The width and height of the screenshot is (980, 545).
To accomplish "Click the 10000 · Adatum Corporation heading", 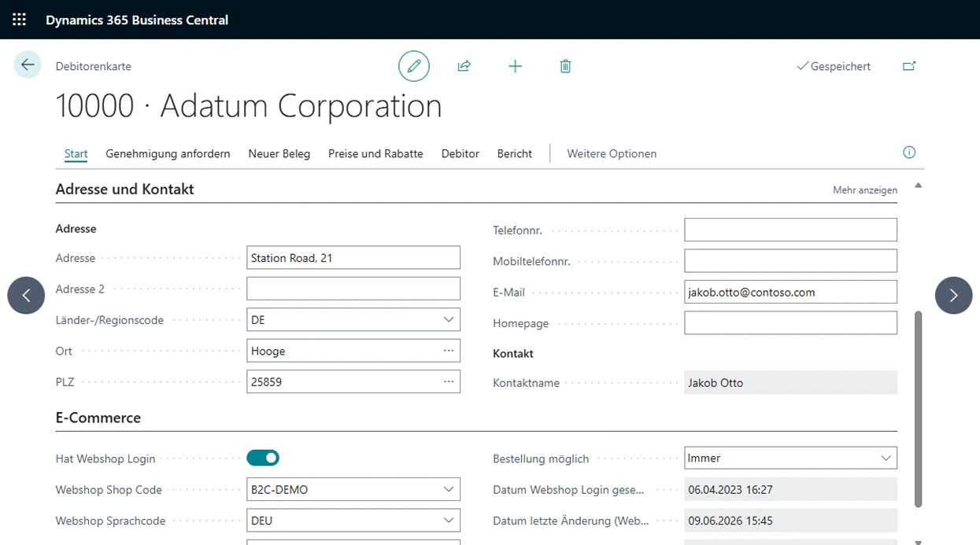I will tap(249, 107).
